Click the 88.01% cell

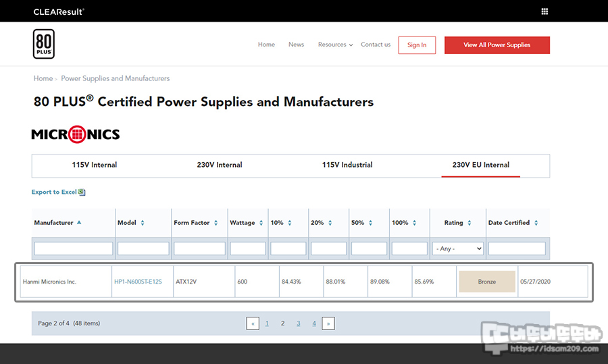[x=345, y=282]
